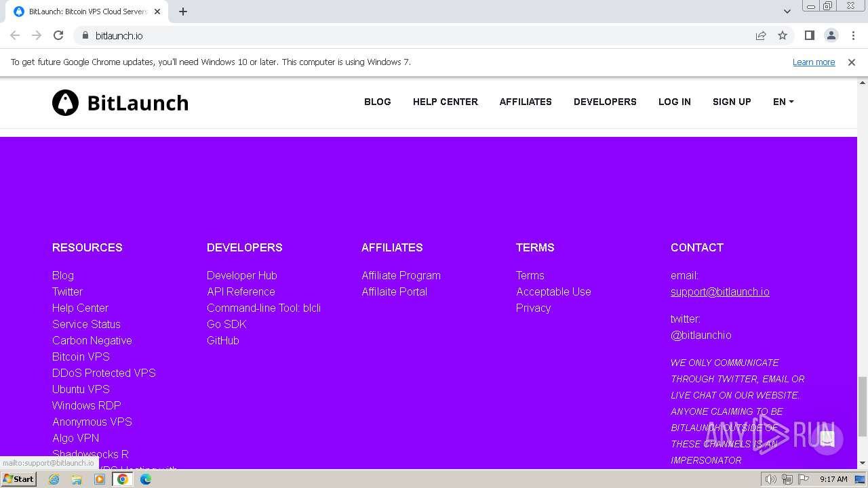868x488 pixels.
Task: Open the tab search chevron
Action: tap(787, 12)
